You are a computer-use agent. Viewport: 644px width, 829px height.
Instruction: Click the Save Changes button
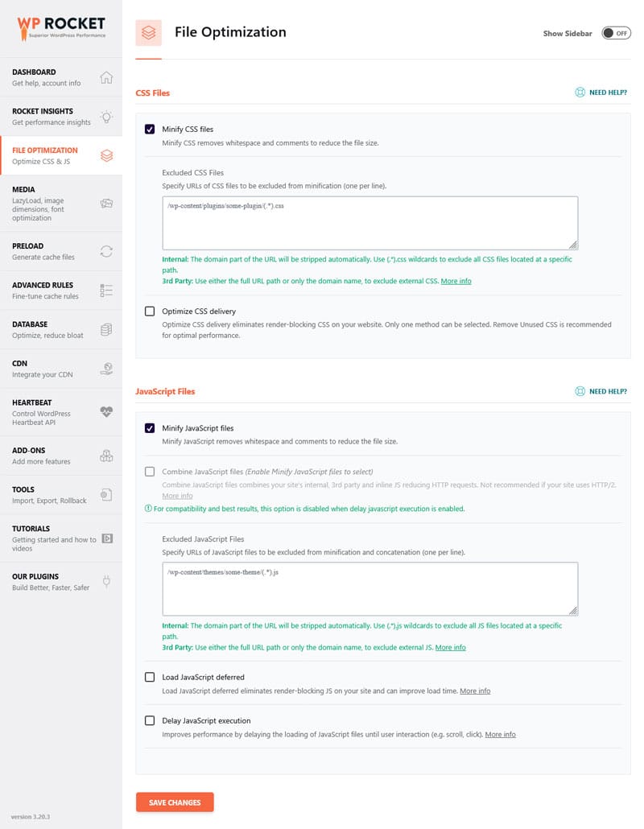[175, 802]
